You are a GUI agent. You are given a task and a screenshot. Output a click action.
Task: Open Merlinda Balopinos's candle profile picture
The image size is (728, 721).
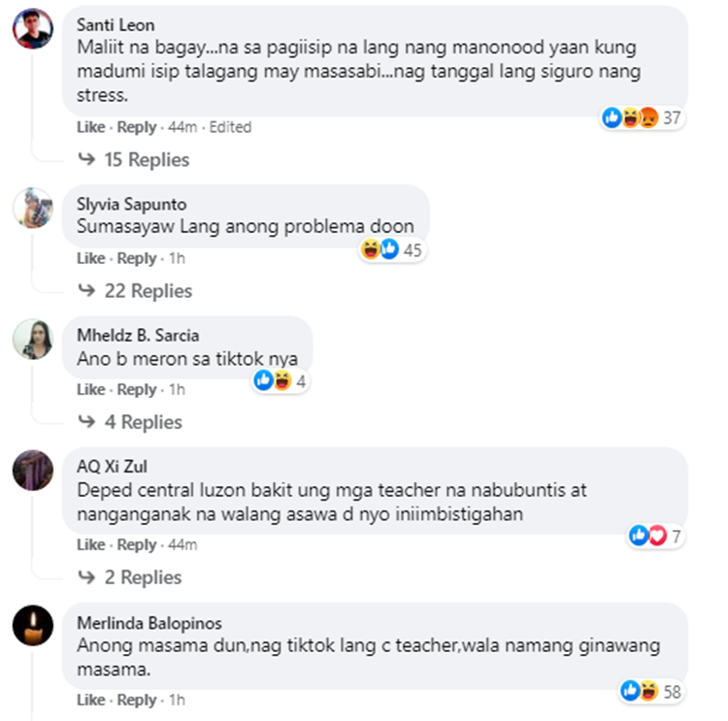click(32, 625)
